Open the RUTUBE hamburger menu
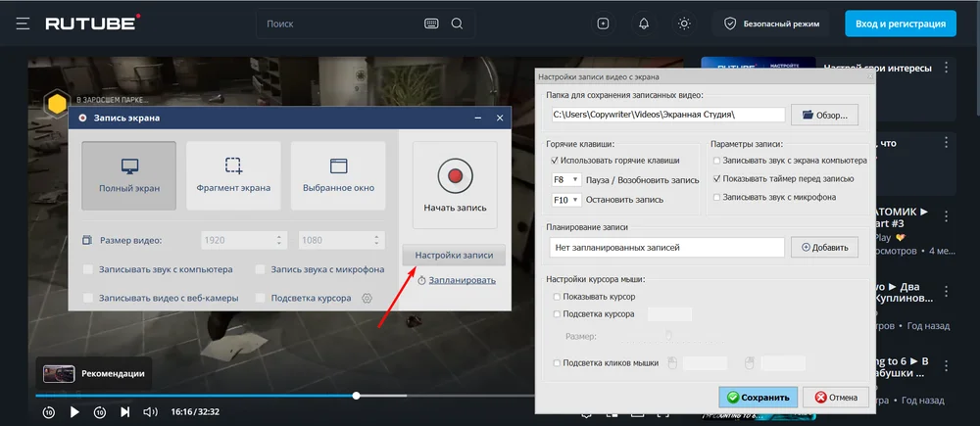 pos(23,23)
